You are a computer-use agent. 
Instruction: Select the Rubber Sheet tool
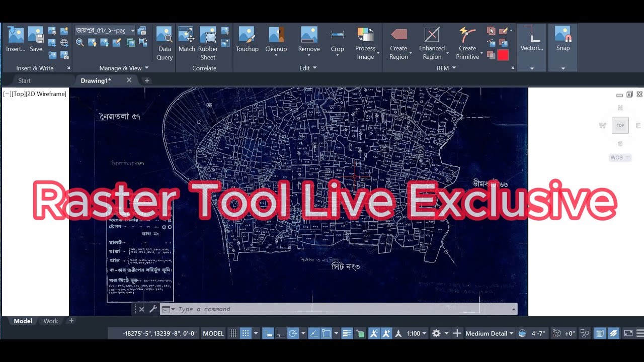(208, 43)
